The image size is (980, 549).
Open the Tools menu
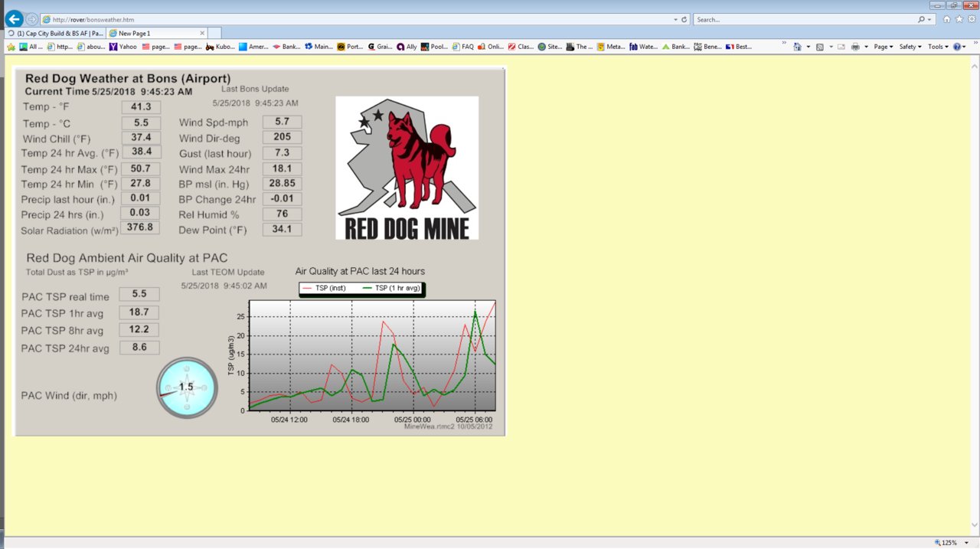coord(938,47)
